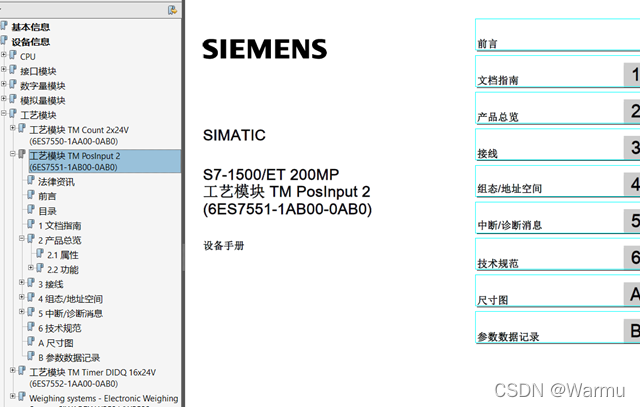Viewport: 640px width, 407px height.
Task: Select 数字量模块 bookmark label
Action: (x=43, y=86)
